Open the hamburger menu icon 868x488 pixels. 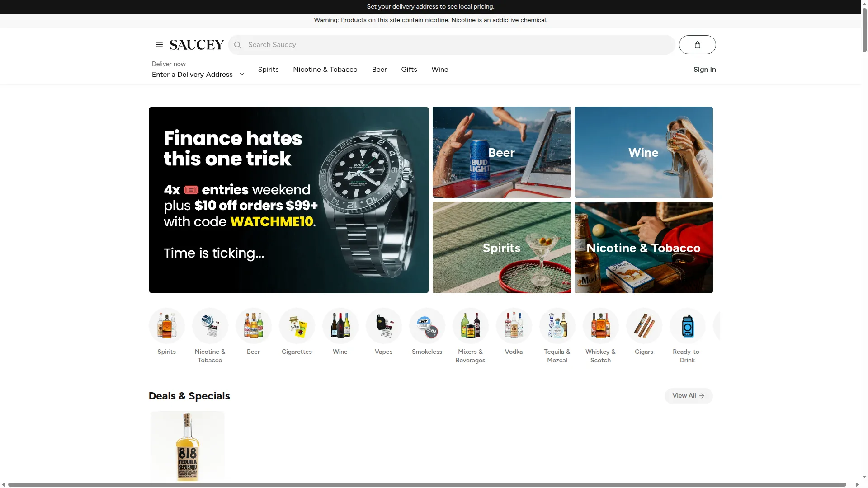(159, 45)
